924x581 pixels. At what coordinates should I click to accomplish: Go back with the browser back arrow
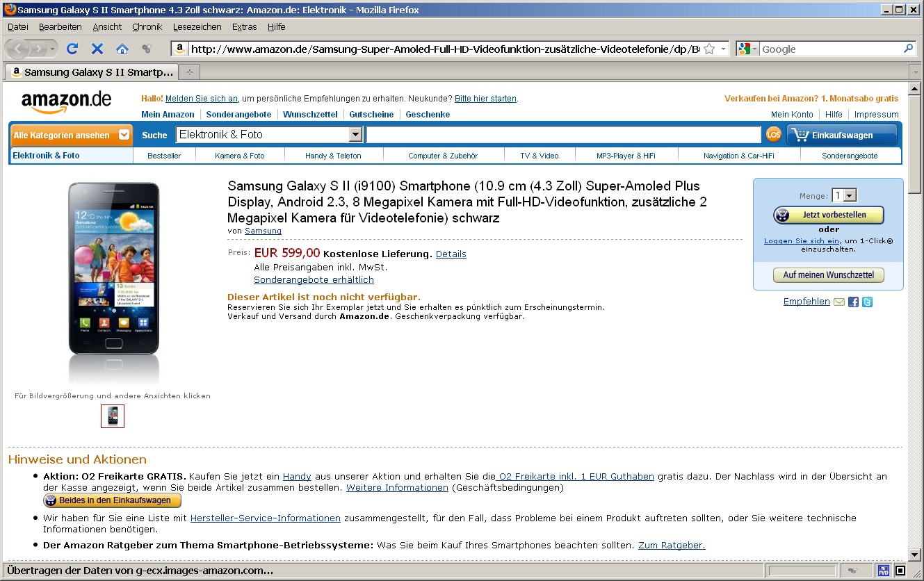(17, 49)
